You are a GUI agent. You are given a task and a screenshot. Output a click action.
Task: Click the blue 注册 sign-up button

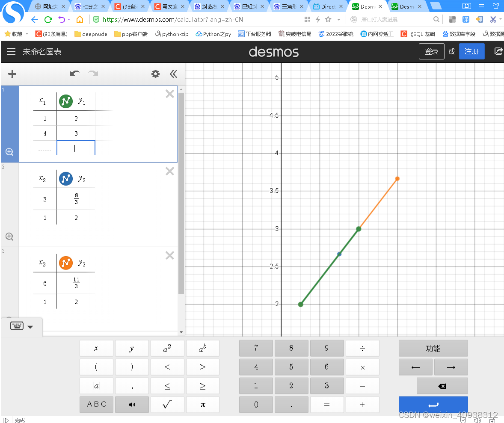coord(471,51)
